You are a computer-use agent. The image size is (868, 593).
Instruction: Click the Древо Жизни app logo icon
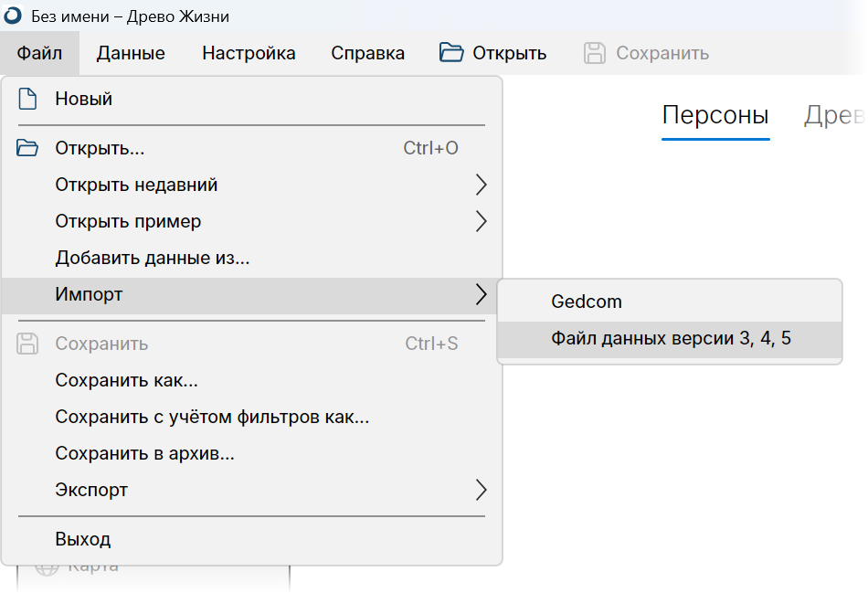coord(12,16)
